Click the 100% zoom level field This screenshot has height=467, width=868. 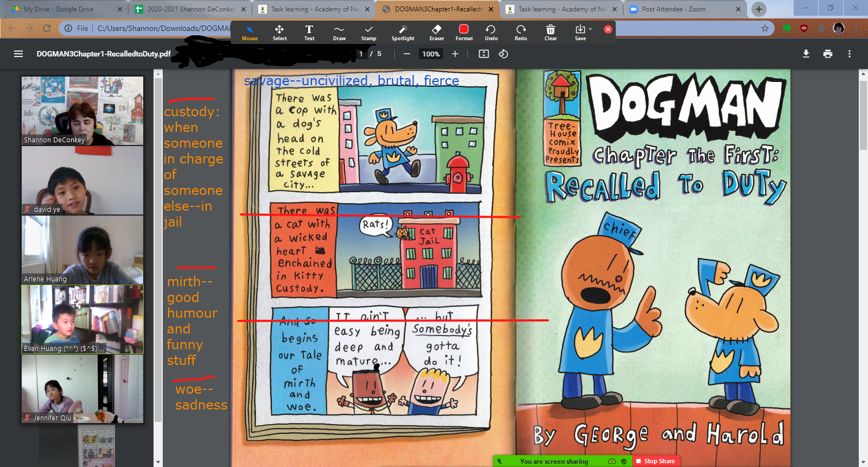coord(431,54)
